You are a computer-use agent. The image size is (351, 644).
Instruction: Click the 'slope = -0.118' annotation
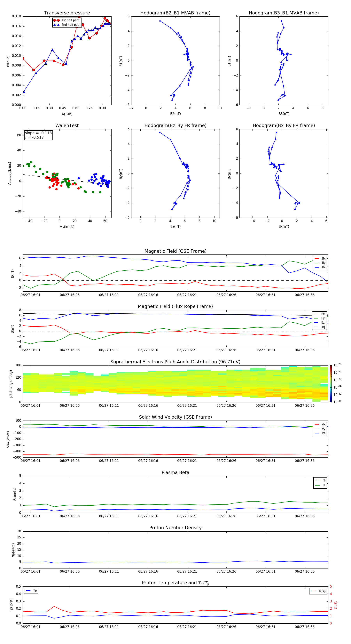coord(38,133)
